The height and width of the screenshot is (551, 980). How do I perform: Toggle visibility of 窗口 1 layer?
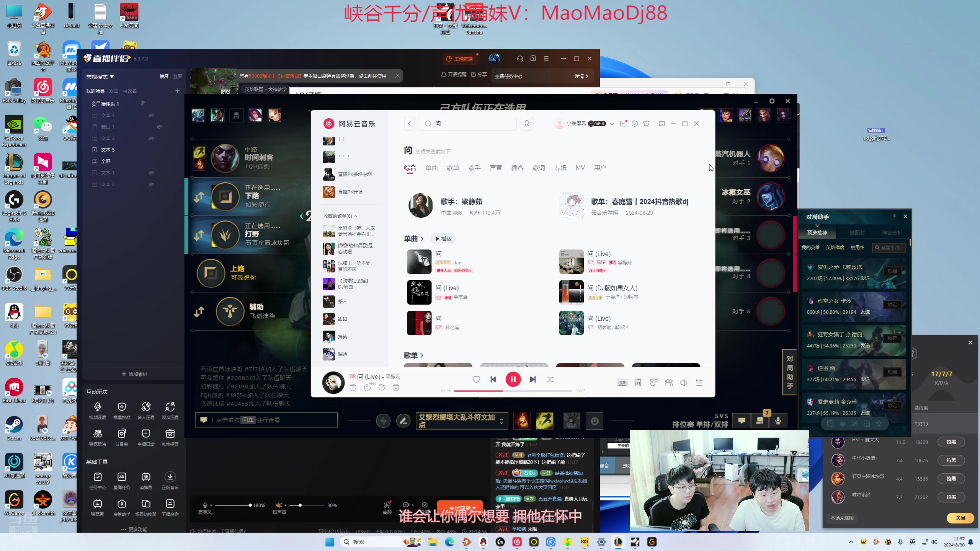tap(159, 127)
